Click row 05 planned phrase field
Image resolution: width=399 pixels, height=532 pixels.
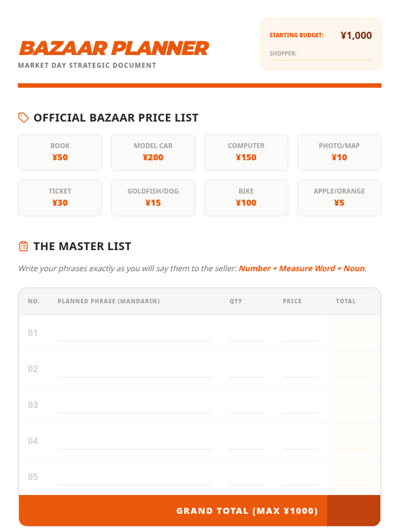click(x=134, y=478)
